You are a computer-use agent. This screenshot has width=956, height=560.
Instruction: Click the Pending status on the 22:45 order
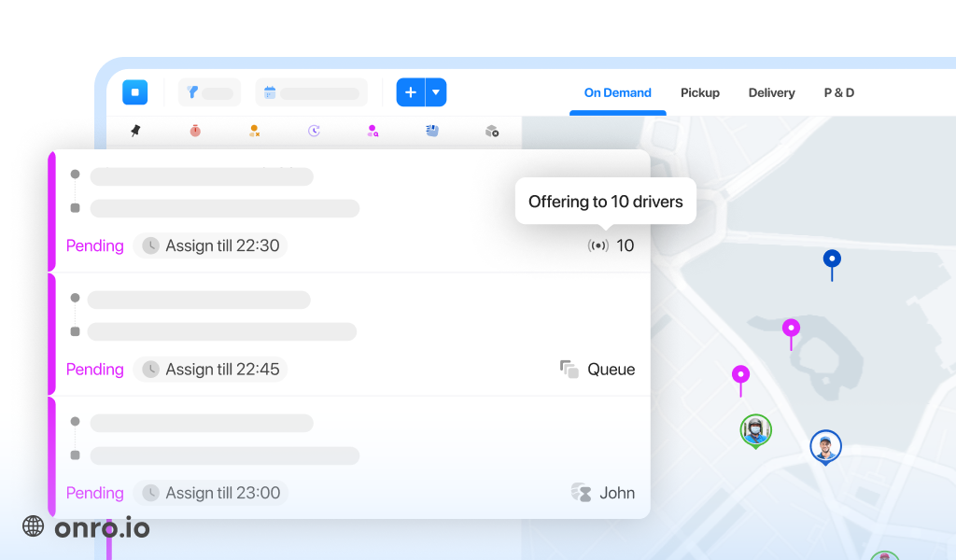tap(95, 370)
